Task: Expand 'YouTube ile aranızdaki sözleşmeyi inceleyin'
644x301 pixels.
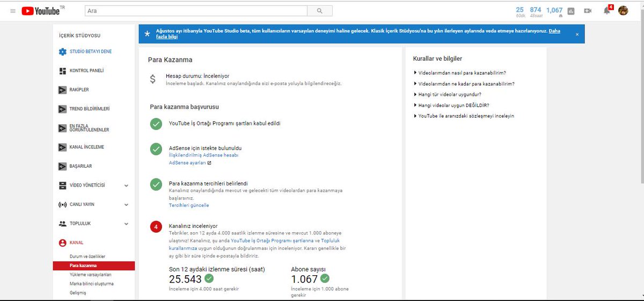Action: click(464, 116)
